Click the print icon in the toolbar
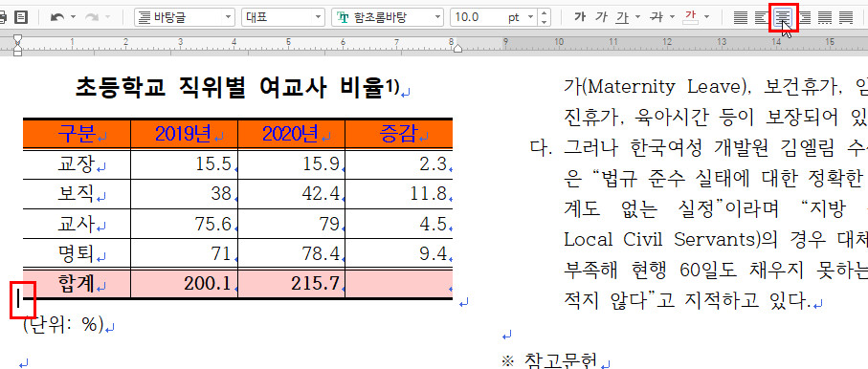 (x=3, y=17)
